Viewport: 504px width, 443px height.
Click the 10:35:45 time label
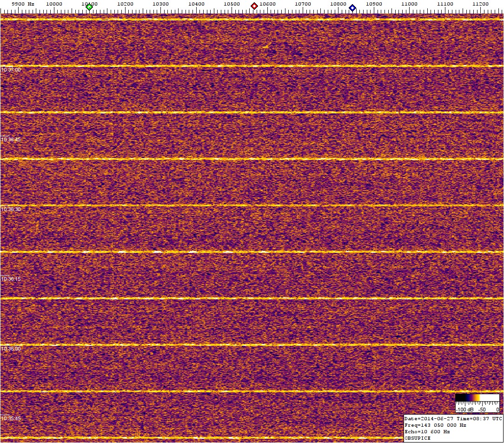pos(11,418)
